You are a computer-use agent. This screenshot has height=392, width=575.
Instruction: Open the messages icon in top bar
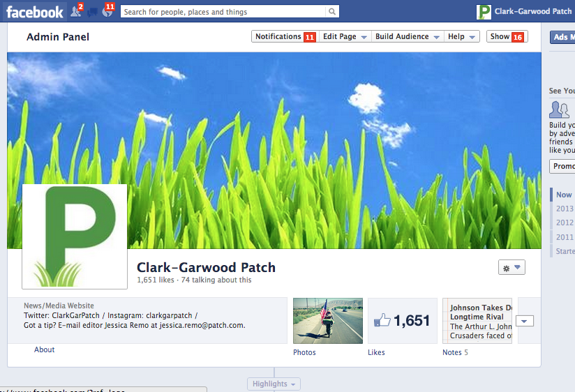tap(92, 13)
